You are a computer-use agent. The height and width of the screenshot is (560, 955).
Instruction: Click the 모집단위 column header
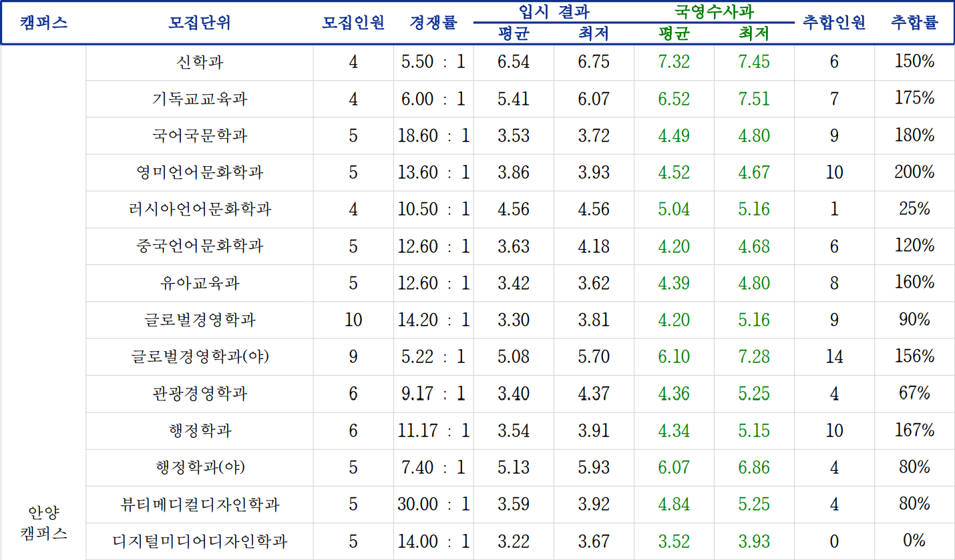200,22
